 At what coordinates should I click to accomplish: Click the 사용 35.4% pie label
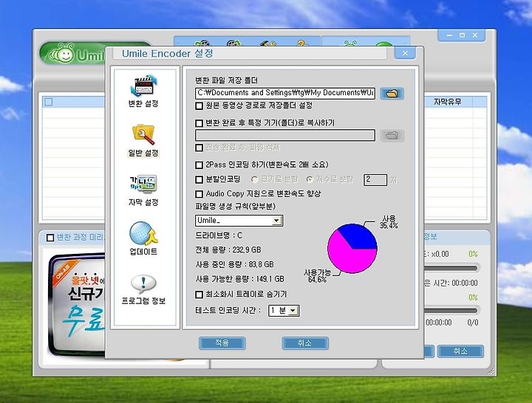click(389, 222)
